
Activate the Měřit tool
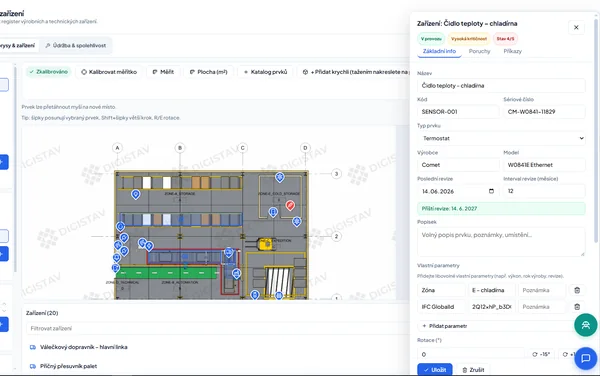tap(163, 72)
